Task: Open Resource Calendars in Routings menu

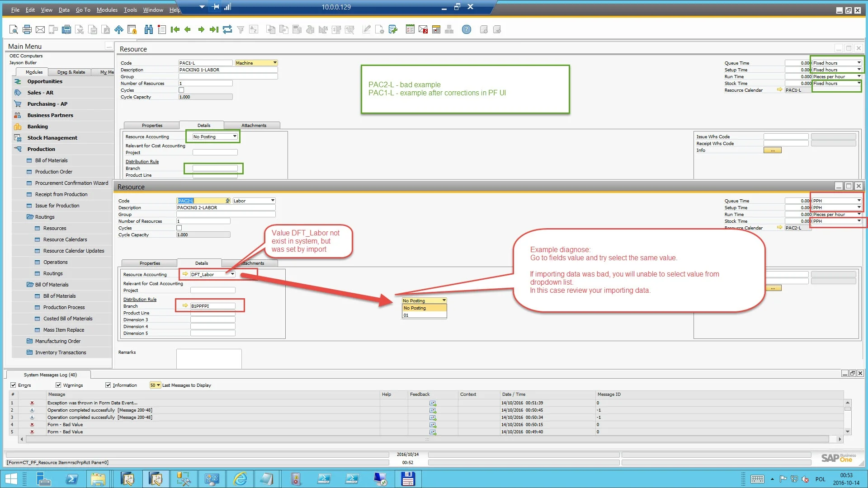Action: click(x=65, y=239)
